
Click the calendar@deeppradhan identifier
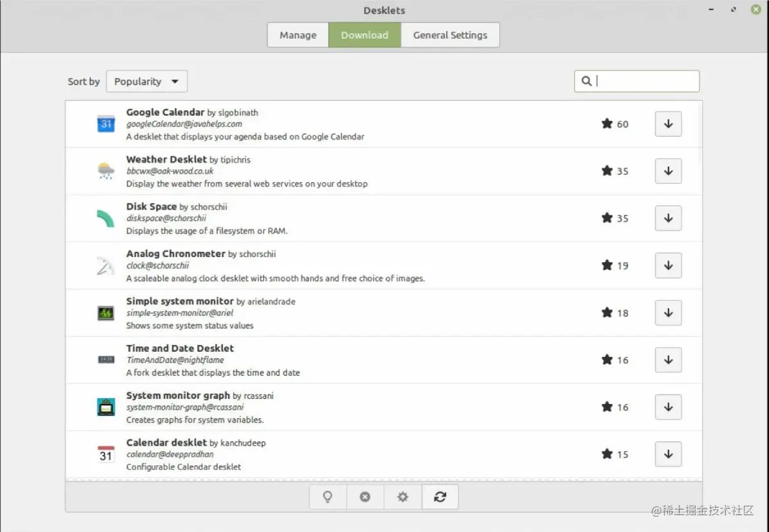170,454
